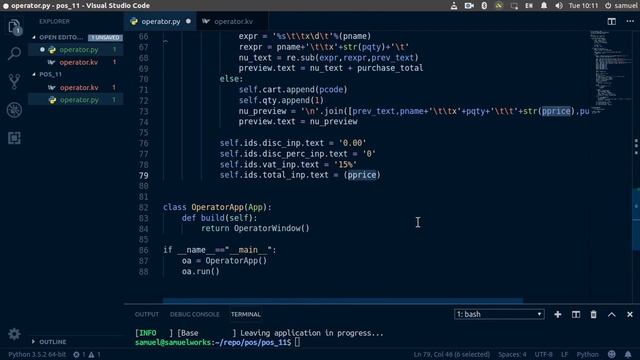Split the terminal pane
Viewport: 640px width, 360px height.
(x=576, y=314)
